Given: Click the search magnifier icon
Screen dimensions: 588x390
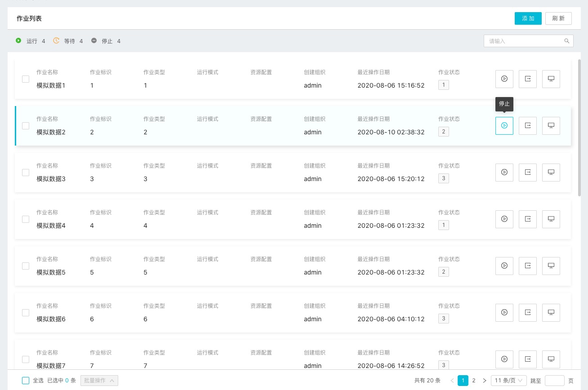Looking at the screenshot, I should 567,41.
